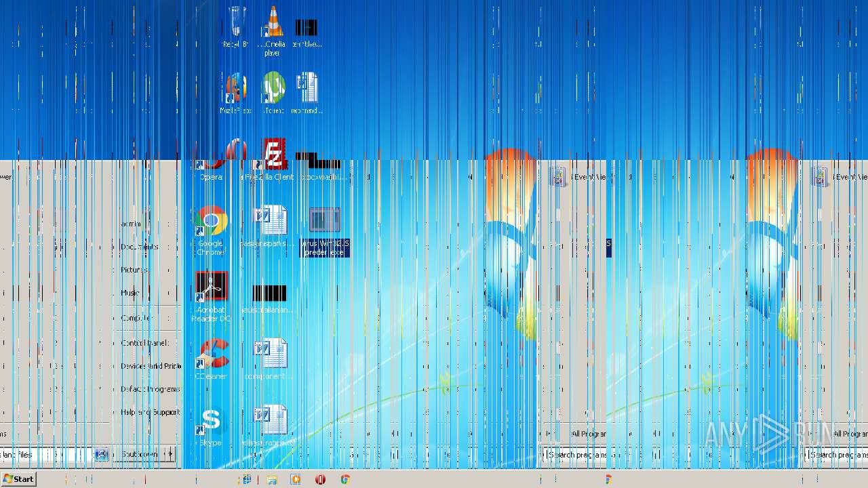Click the Chrome icon in taskbar
This screenshot has width=868, height=488.
point(345,479)
